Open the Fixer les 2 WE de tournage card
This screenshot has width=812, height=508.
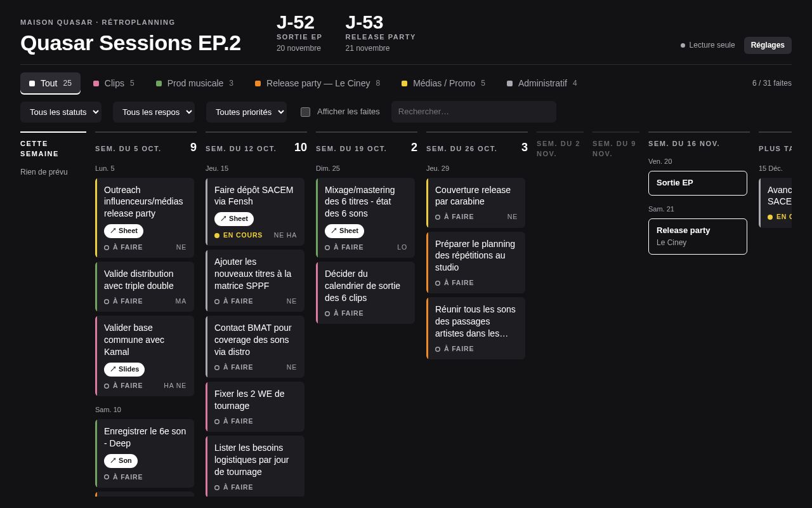coord(255,406)
